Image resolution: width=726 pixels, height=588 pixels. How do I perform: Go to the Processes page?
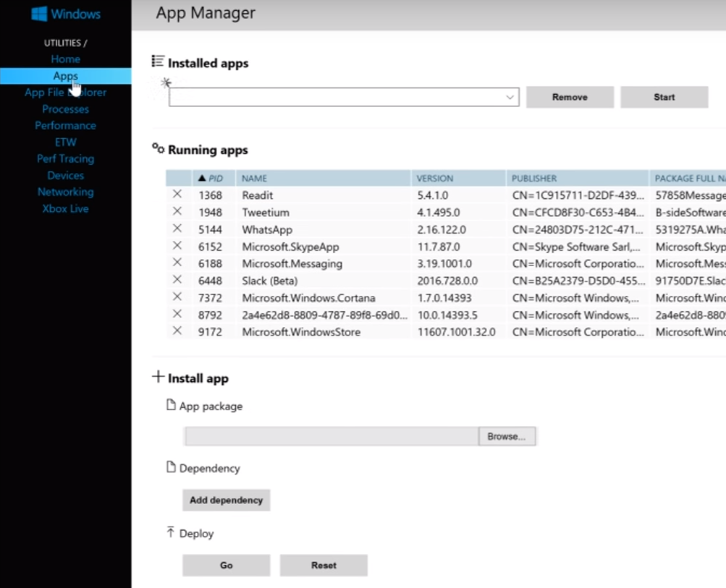(65, 109)
